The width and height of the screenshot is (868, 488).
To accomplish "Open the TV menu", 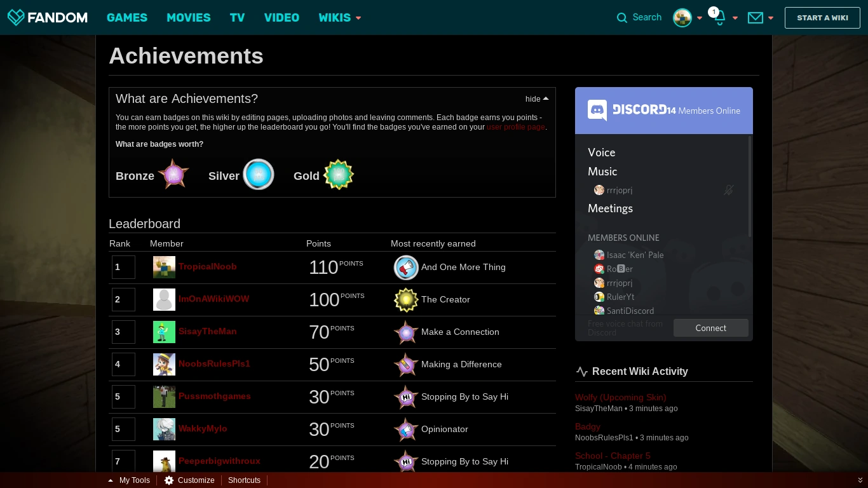I will 238,18.
